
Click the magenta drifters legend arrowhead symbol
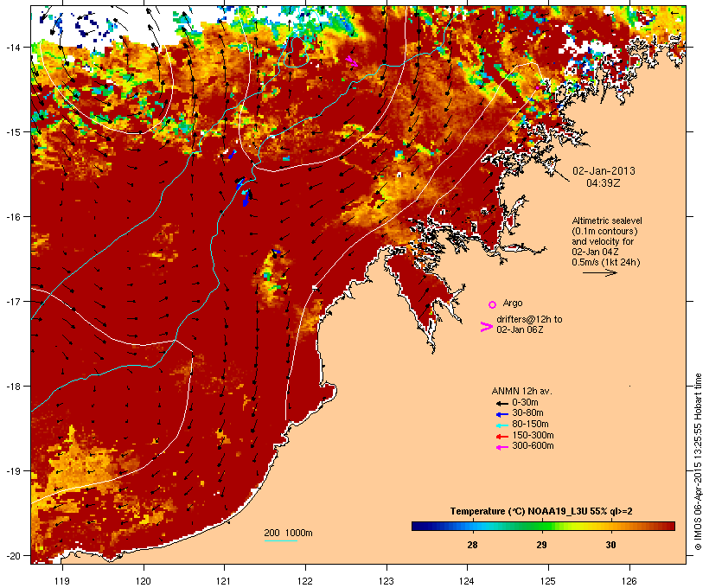pos(486,327)
